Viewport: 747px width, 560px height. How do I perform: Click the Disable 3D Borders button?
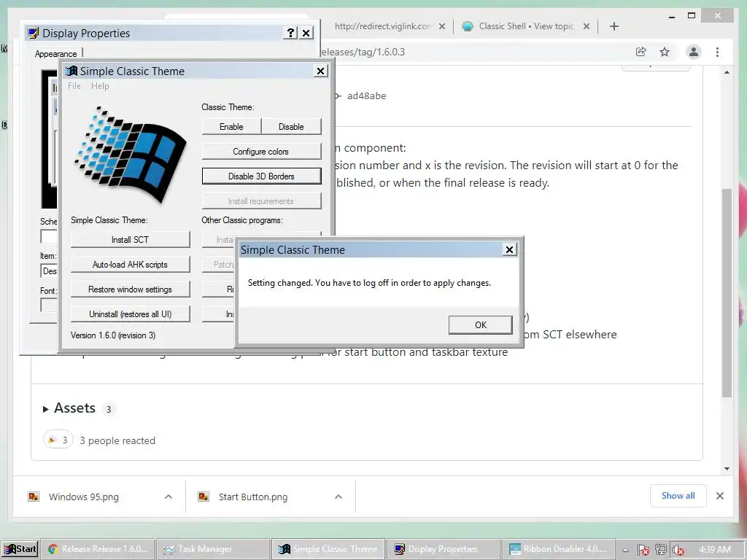pos(261,176)
